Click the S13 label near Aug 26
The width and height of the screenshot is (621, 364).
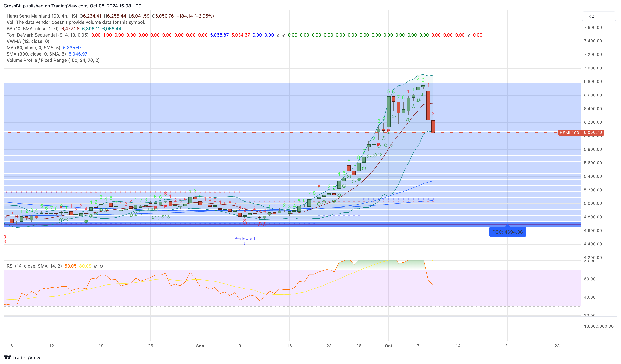pyautogui.click(x=165, y=217)
